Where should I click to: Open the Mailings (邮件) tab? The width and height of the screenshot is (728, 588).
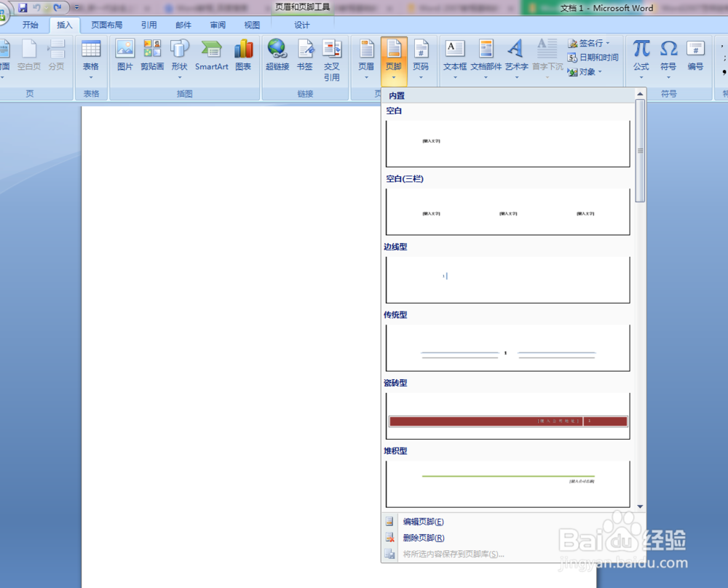183,25
